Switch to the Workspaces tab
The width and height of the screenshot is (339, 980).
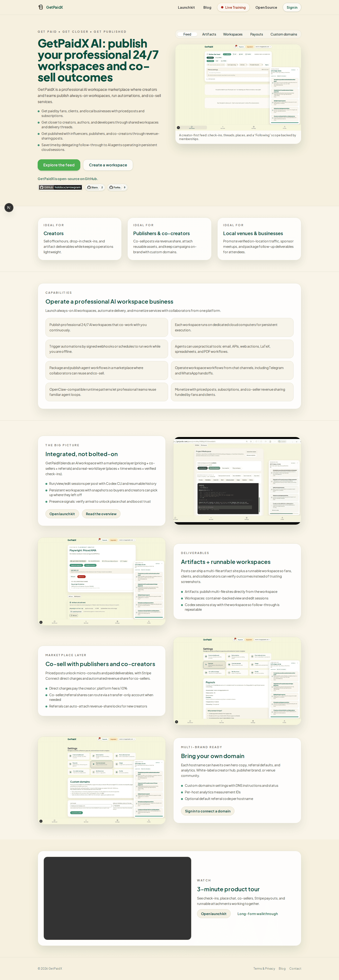pos(232,34)
